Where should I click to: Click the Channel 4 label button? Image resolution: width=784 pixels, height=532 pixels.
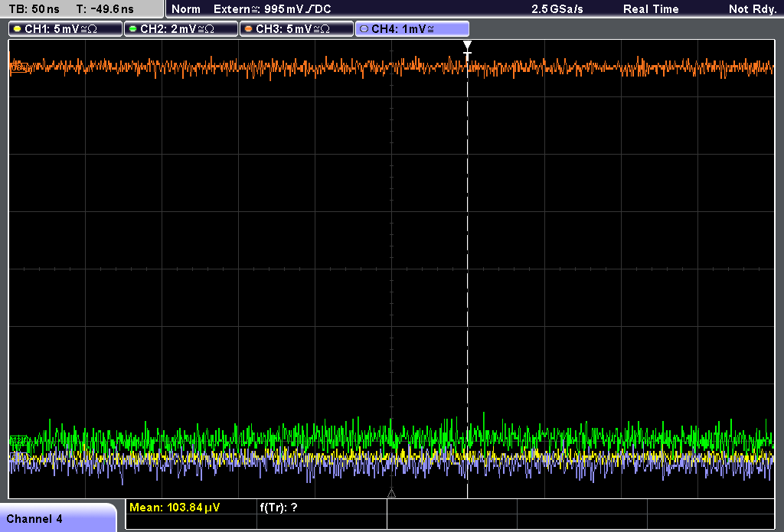coord(57,518)
